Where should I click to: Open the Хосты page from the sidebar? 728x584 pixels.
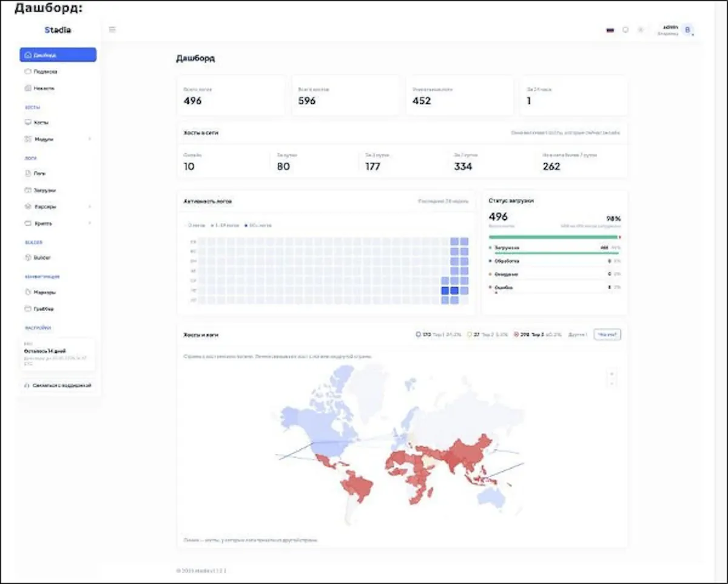(58, 122)
